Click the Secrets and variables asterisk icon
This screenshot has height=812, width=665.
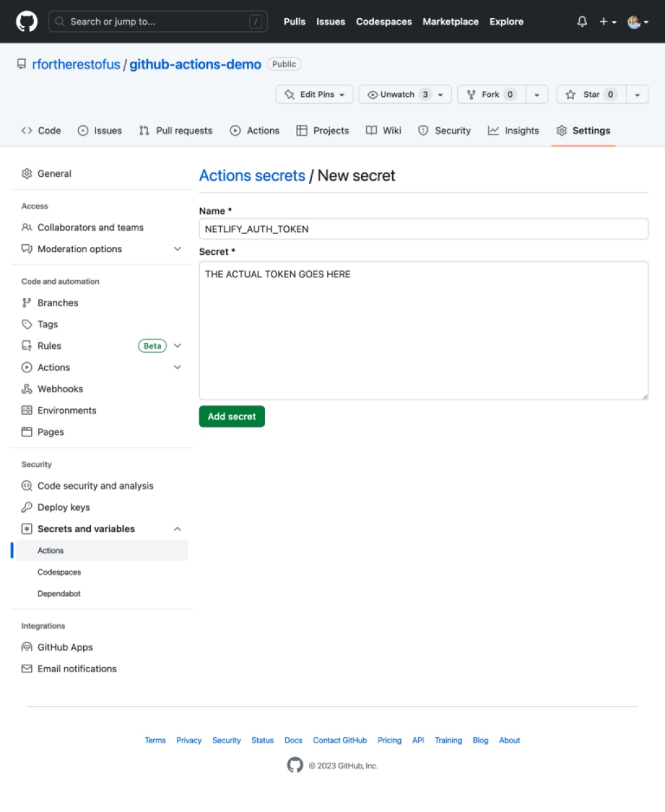click(27, 528)
